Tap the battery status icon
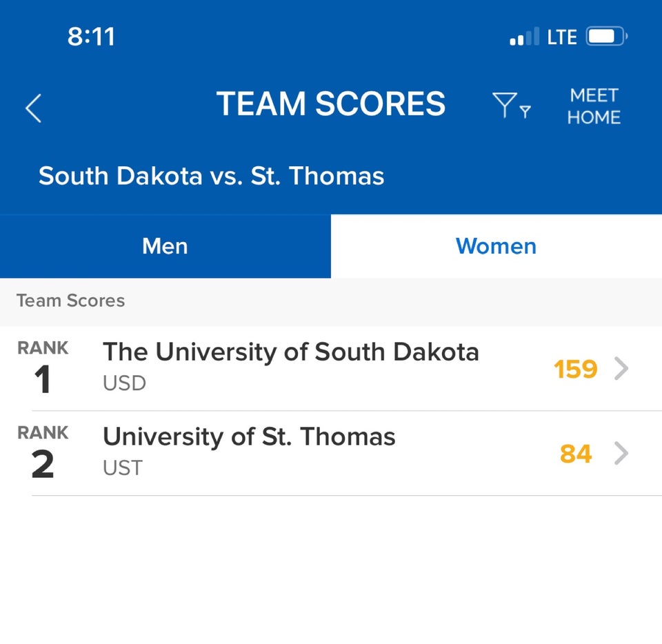 point(607,37)
